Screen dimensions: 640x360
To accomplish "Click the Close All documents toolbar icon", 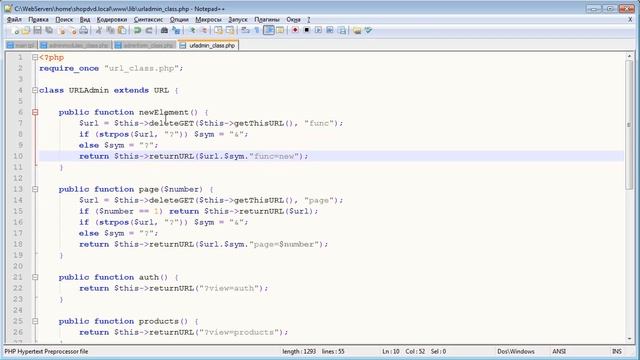I will tap(72, 30).
